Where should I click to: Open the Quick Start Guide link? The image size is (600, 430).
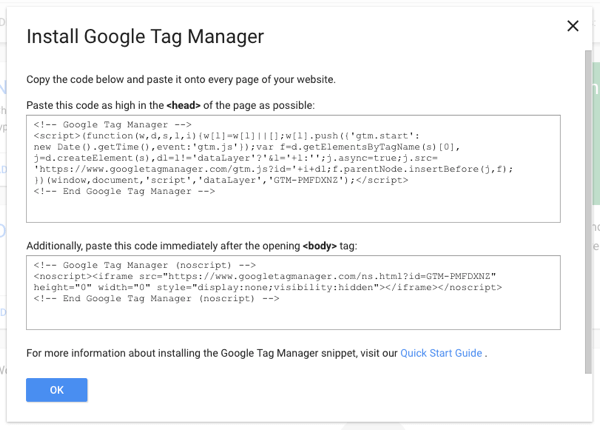pos(441,353)
